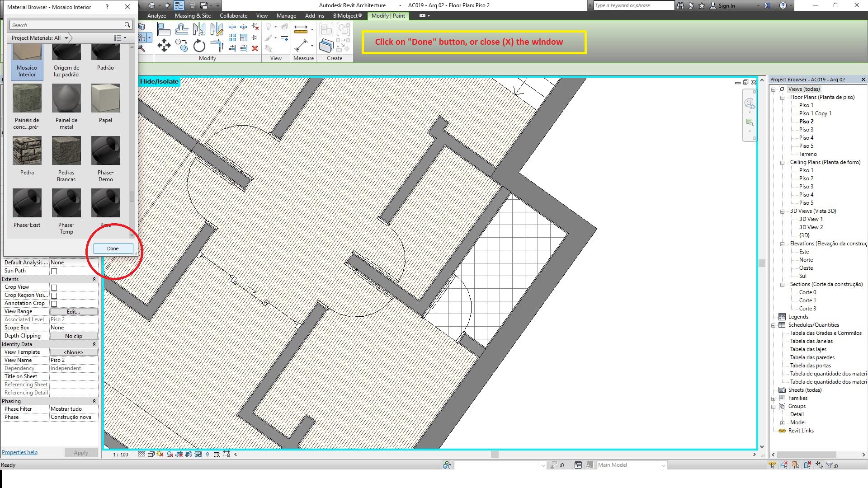868x488 pixels.
Task: Open the Properties help link
Action: [x=19, y=452]
